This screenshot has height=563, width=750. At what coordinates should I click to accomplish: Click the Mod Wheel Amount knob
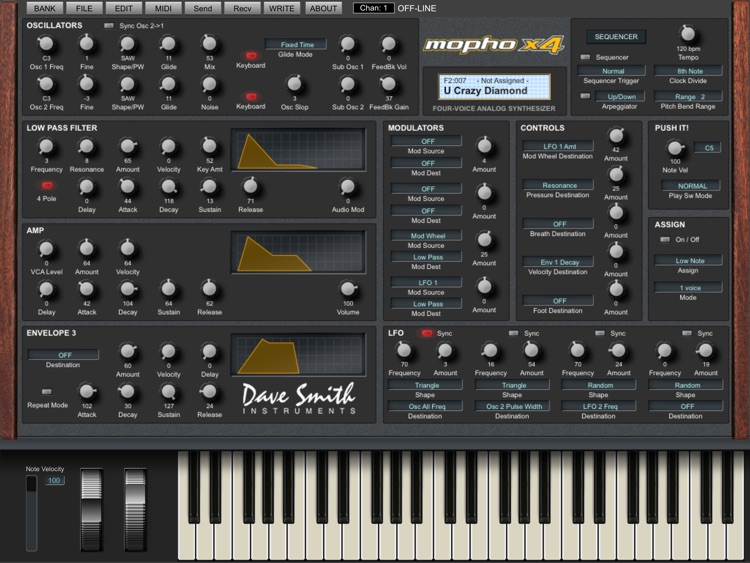(x=616, y=136)
